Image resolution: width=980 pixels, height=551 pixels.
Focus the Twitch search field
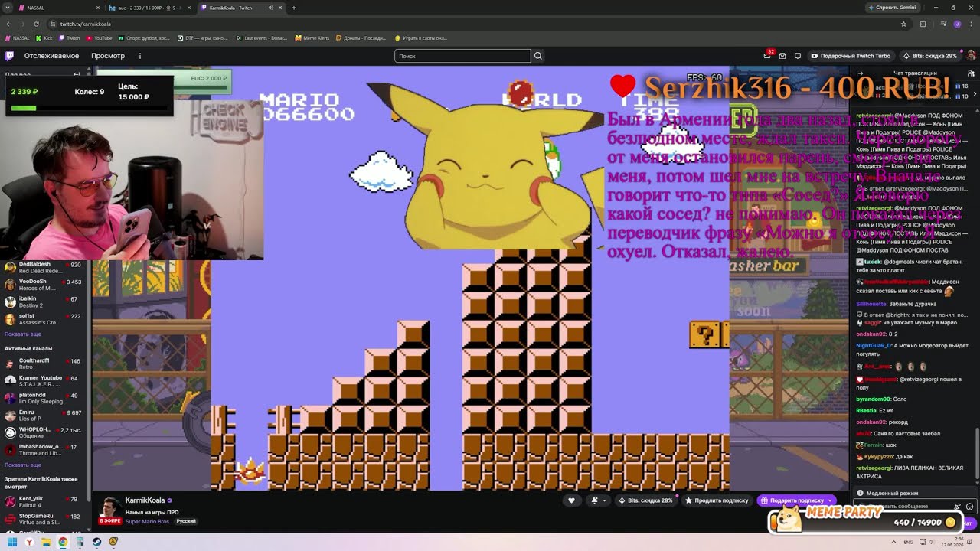point(462,56)
